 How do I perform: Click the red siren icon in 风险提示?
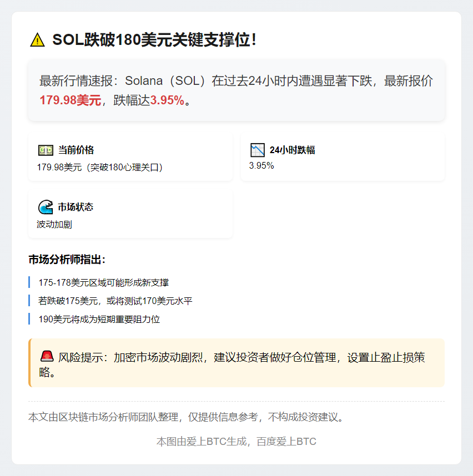tap(47, 356)
